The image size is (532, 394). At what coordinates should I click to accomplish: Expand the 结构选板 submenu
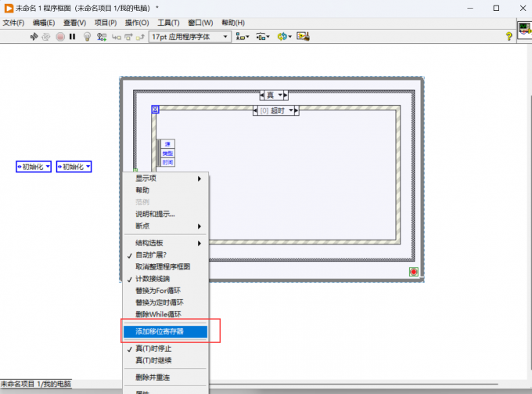point(166,243)
